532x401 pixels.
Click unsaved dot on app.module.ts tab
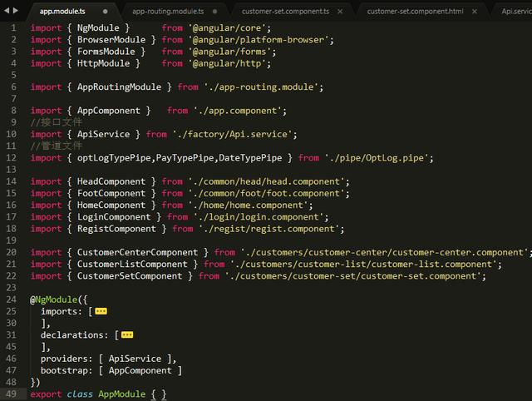click(x=106, y=12)
